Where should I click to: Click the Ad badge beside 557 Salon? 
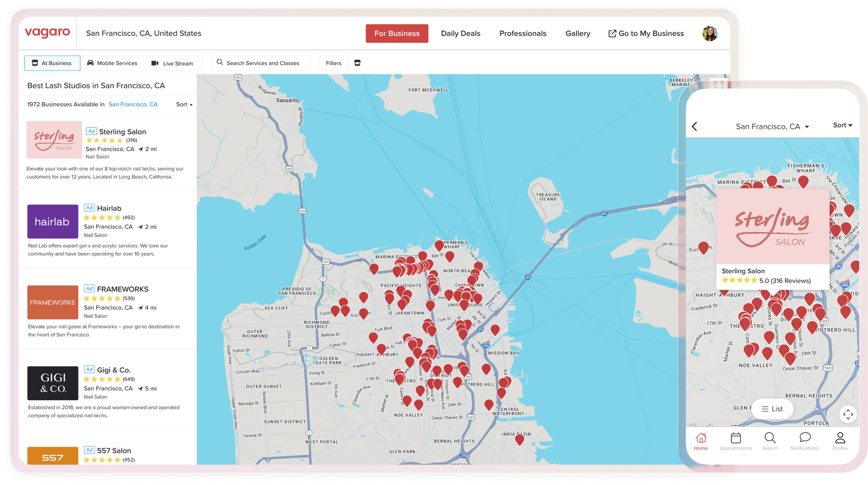[89, 450]
